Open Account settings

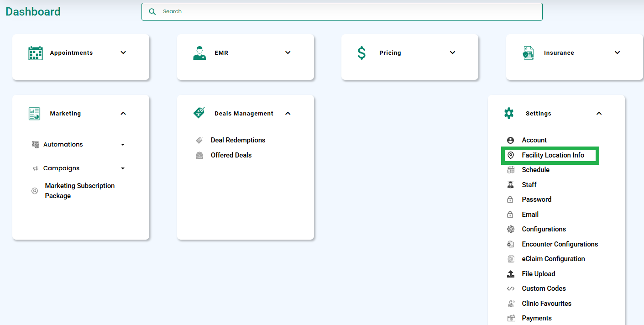(534, 140)
